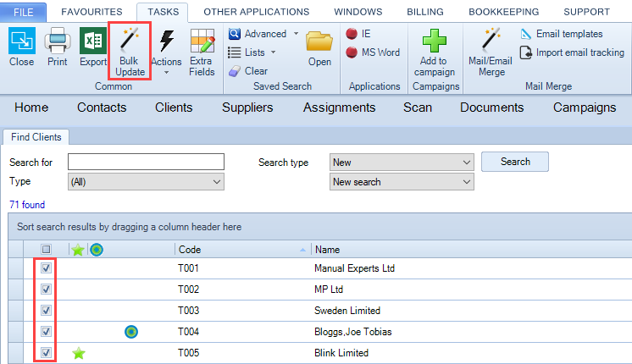Click the Bulk Update wand icon

click(x=130, y=39)
